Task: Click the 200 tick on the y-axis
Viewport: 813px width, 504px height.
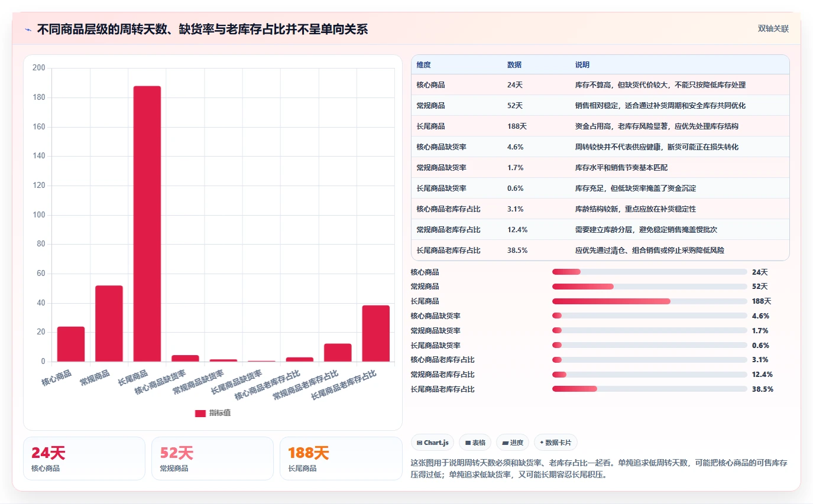Action: click(x=39, y=68)
